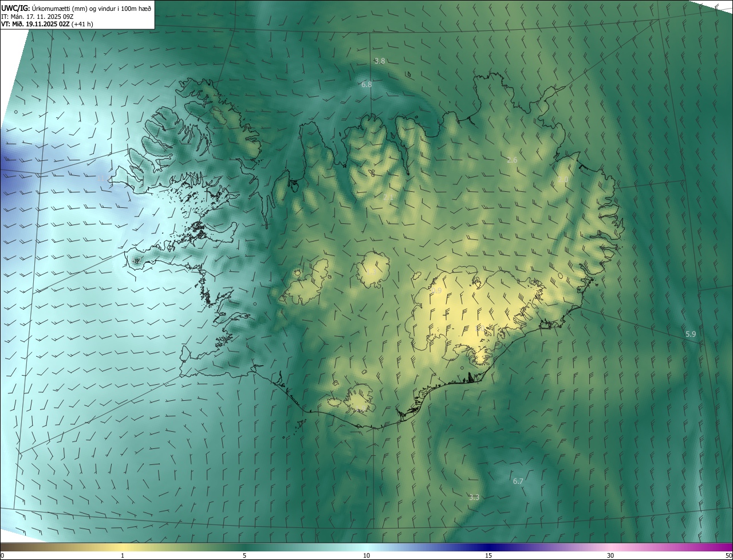Click the valid time 'VT: Mið. 19.11.2025 02Z (+41 h)'
Screen dimensions: 733x560
(x=48, y=24)
